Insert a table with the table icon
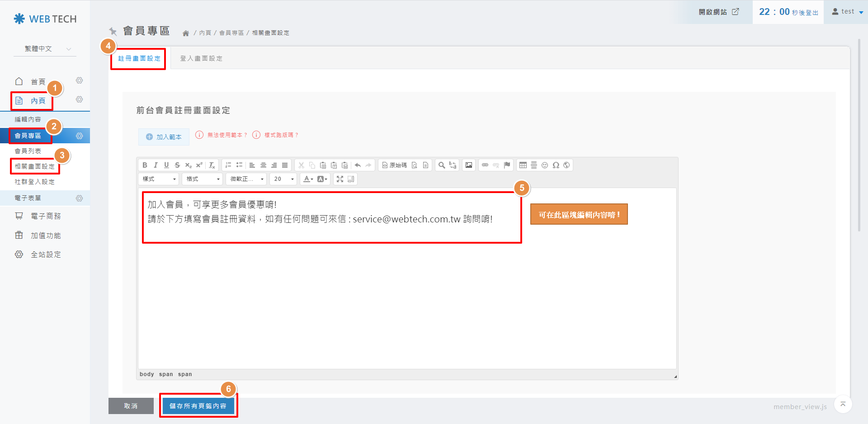This screenshot has width=868, height=424. coord(523,165)
